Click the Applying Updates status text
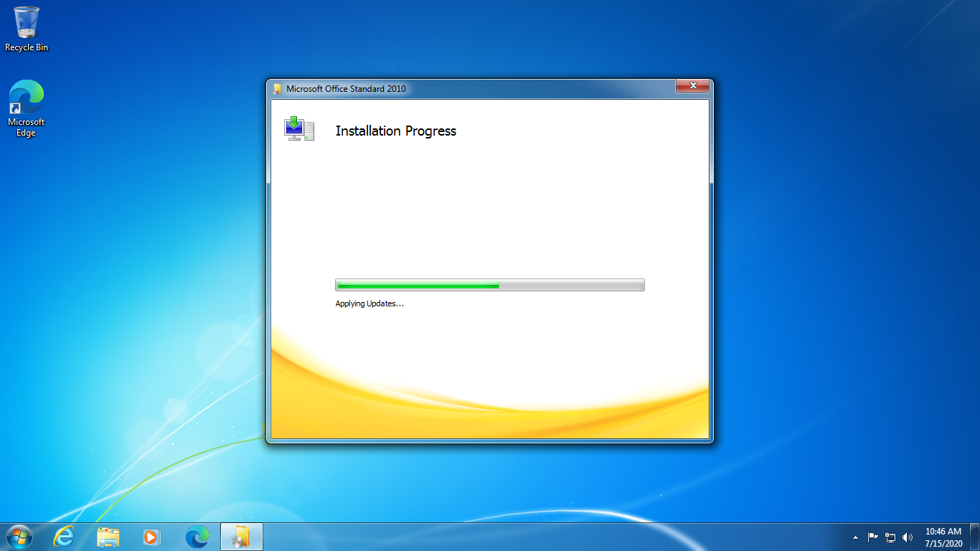 (369, 303)
